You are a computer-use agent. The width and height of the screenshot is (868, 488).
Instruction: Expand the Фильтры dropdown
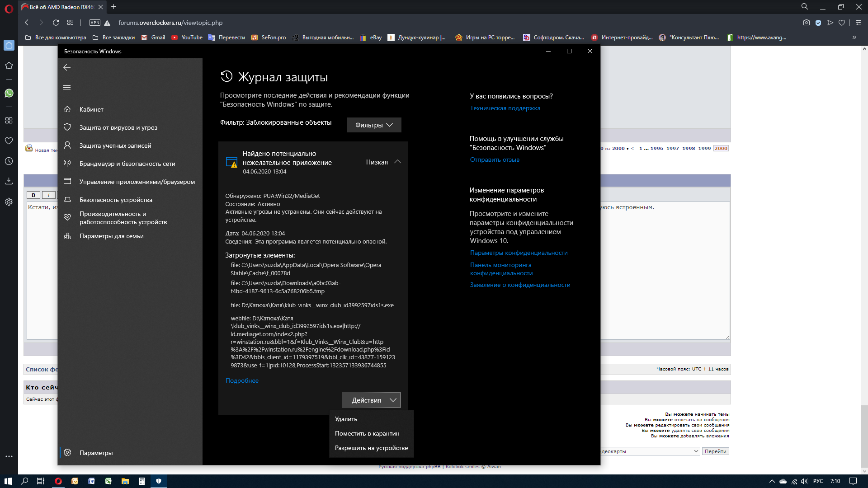coord(374,125)
